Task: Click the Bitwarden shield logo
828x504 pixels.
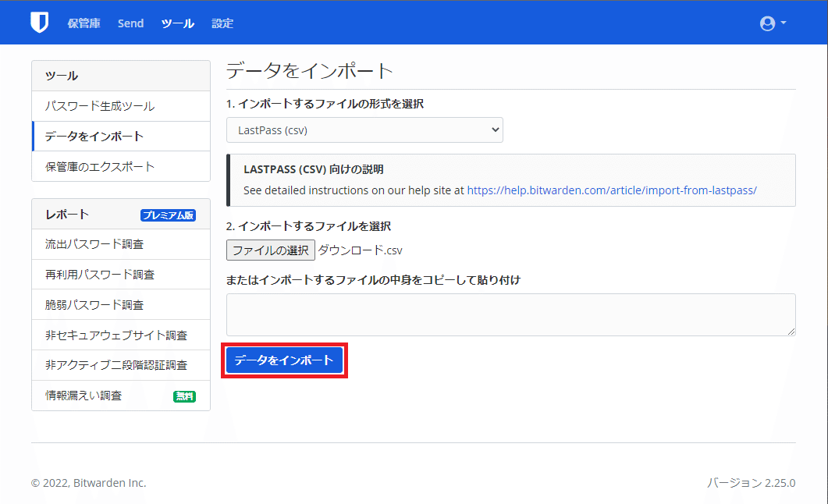Action: pyautogui.click(x=40, y=23)
